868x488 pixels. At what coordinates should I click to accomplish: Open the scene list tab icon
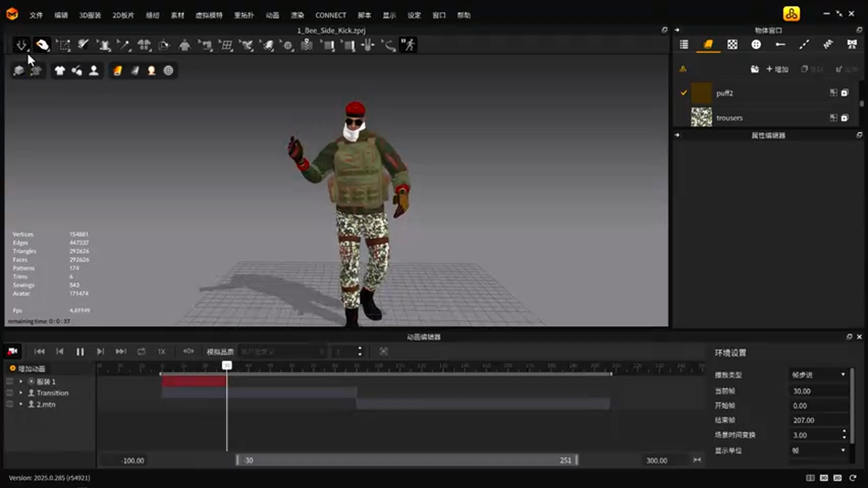[684, 45]
